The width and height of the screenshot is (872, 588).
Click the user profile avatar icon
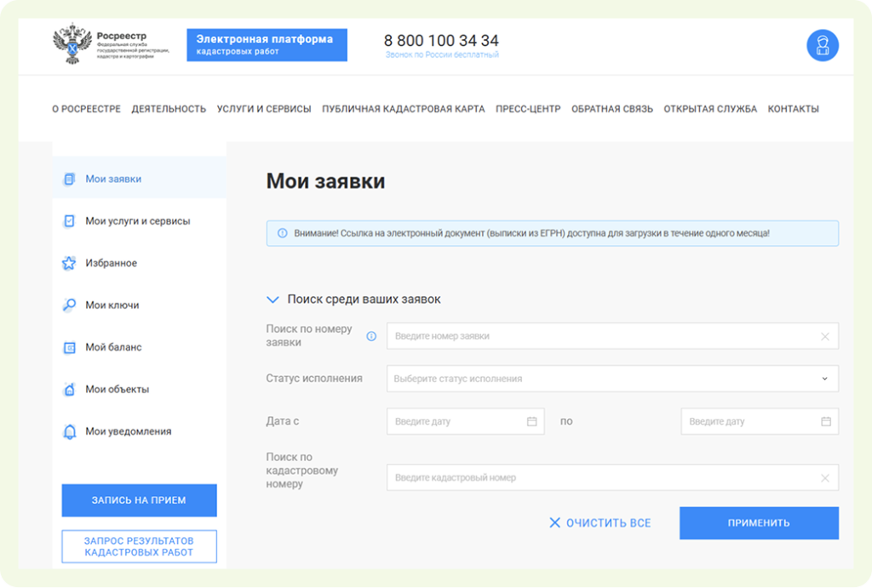pos(822,45)
